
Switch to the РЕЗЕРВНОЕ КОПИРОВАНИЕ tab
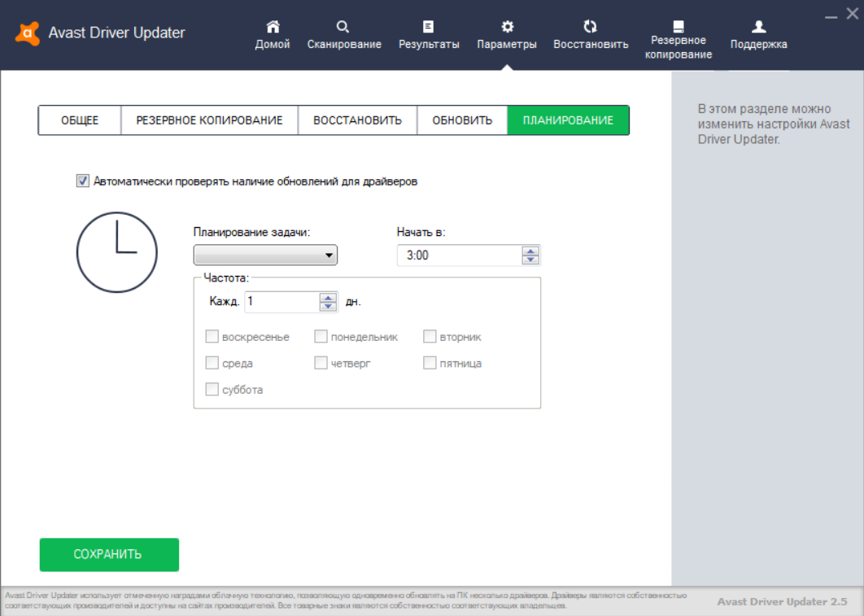point(209,120)
